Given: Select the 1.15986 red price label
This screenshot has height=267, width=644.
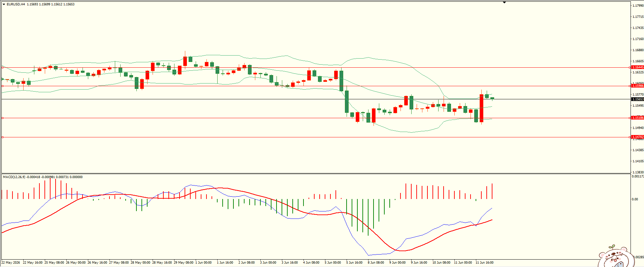Looking at the screenshot, I should [638, 86].
